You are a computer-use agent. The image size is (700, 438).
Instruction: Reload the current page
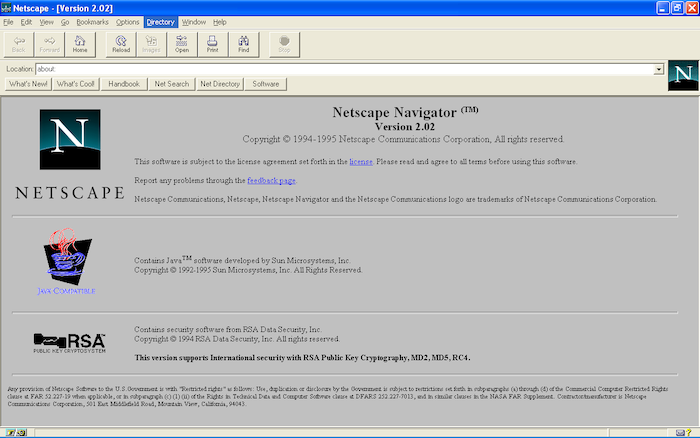(x=121, y=45)
